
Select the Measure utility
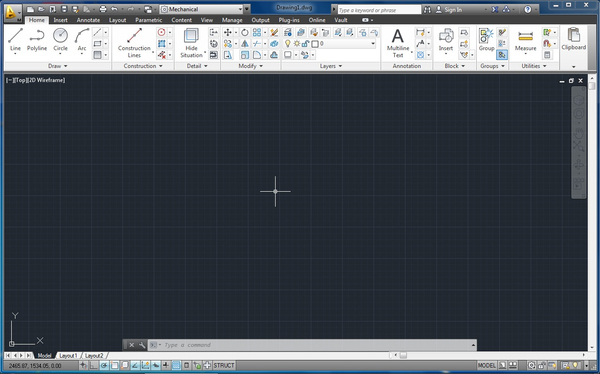point(525,40)
